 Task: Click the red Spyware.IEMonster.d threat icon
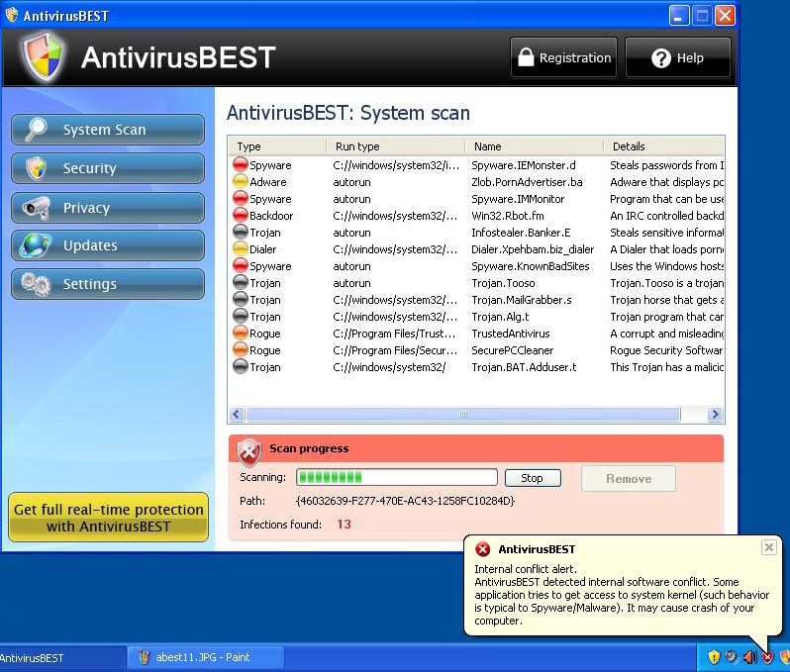pos(241,165)
